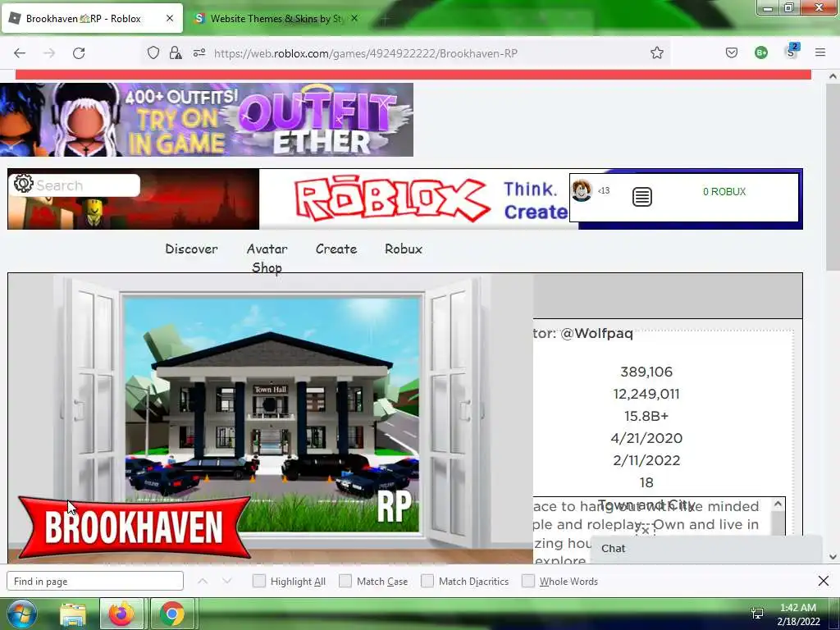Image resolution: width=840 pixels, height=630 pixels.
Task: Launch Chrome from the taskbar
Action: coord(171,614)
